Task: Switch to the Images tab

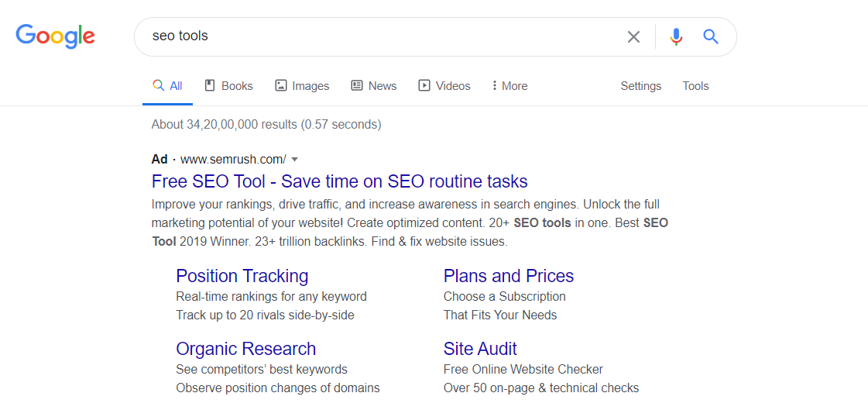Action: (x=302, y=86)
